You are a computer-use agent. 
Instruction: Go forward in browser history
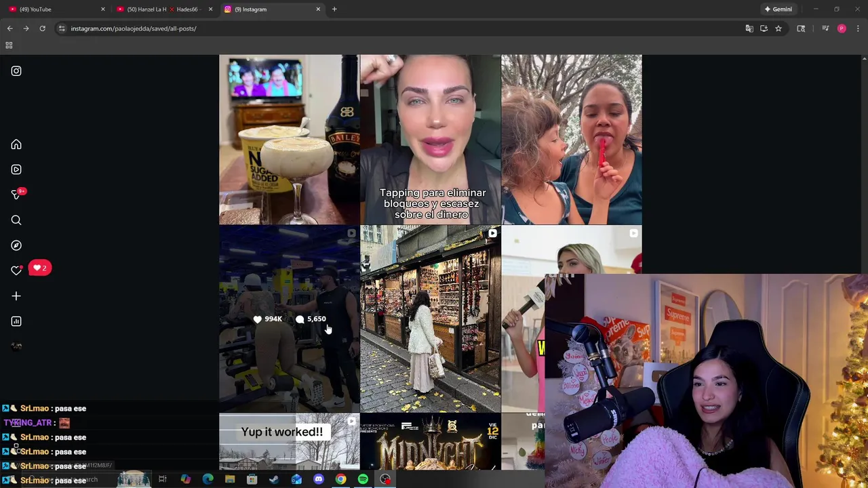tap(26, 28)
